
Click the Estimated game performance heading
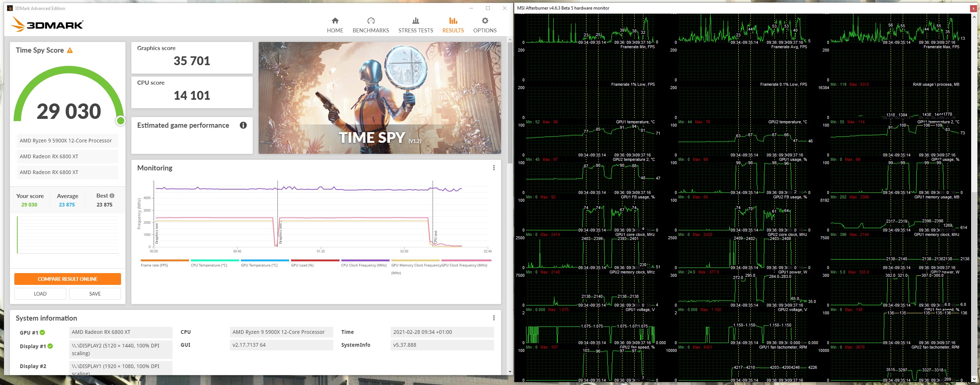coord(183,125)
